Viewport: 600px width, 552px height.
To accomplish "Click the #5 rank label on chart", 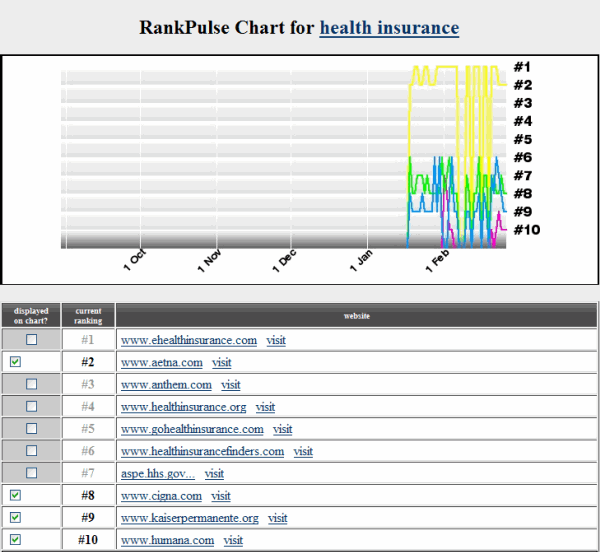I will [523, 139].
